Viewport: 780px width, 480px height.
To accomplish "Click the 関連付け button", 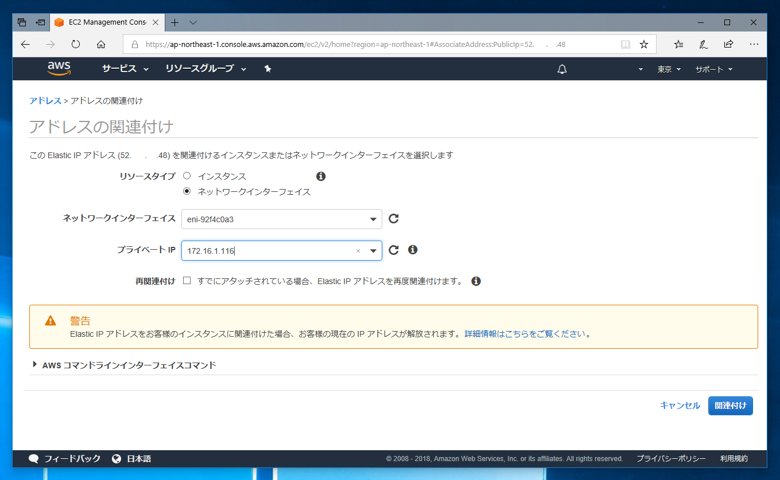I will [730, 405].
